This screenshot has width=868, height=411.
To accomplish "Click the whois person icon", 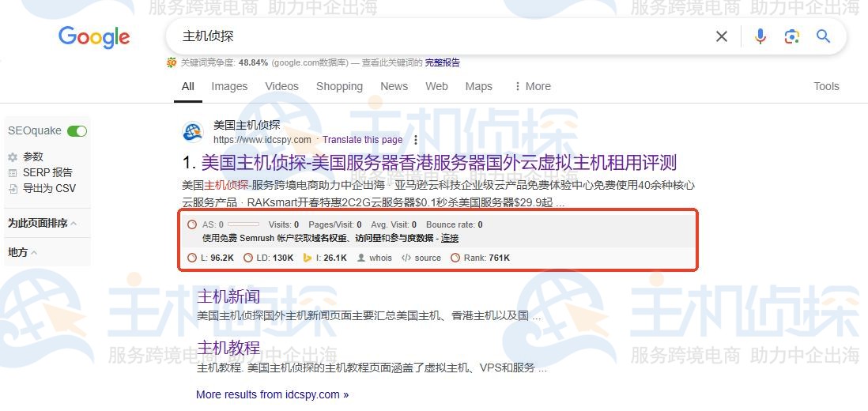I will click(x=361, y=258).
